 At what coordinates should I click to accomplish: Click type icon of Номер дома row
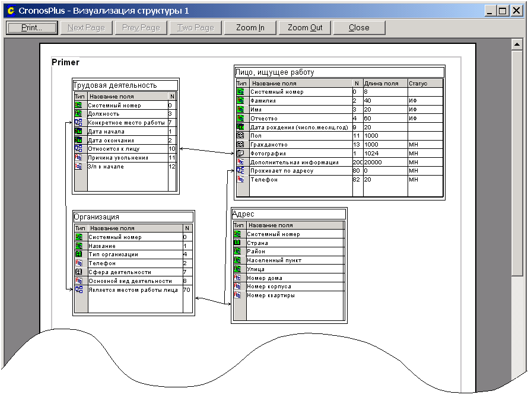[237, 278]
